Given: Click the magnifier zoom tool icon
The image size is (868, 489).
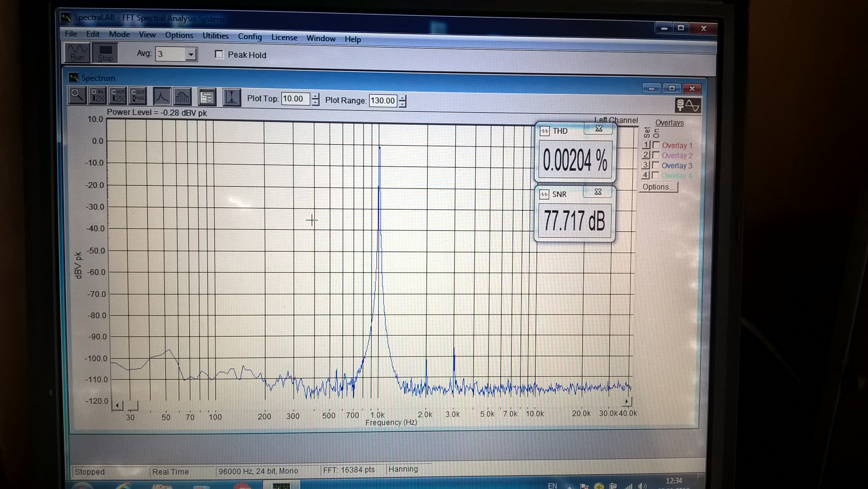Looking at the screenshot, I should 77,96.
